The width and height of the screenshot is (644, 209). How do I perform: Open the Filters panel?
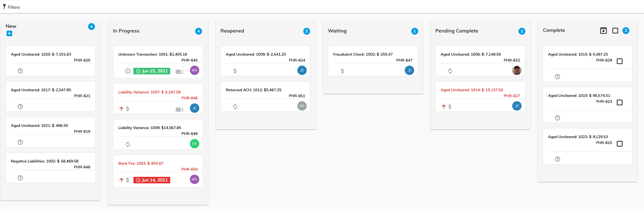(x=11, y=7)
